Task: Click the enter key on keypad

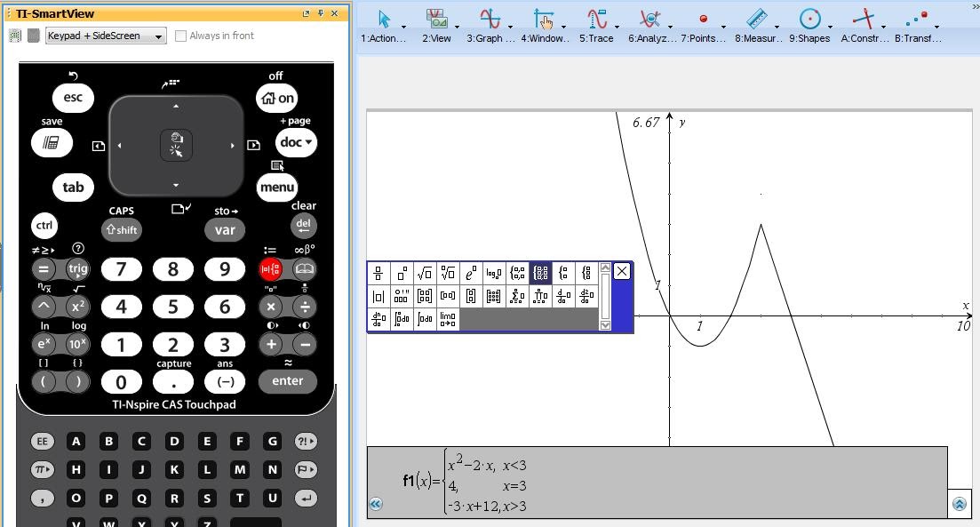Action: point(288,381)
